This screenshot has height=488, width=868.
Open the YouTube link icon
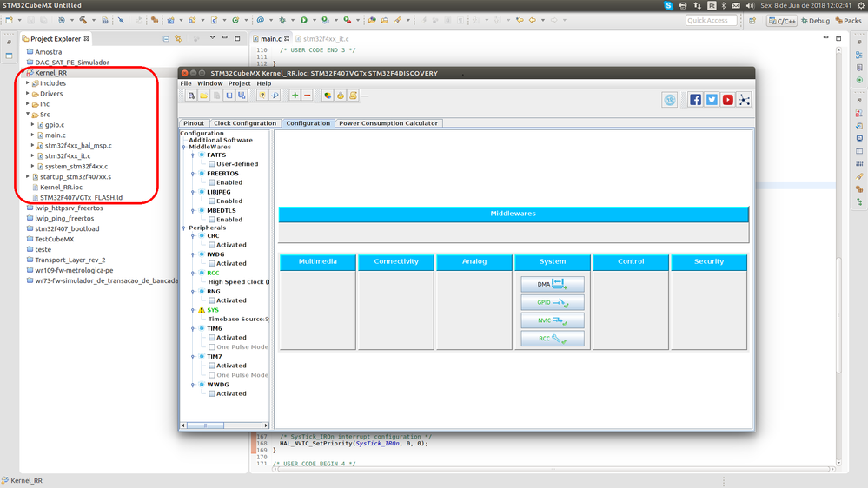728,100
